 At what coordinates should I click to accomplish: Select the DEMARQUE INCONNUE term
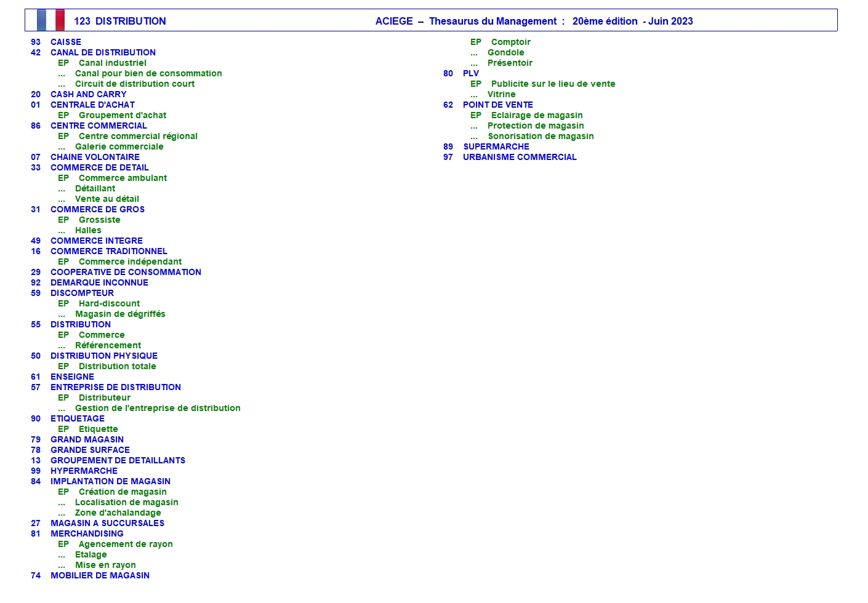click(99, 282)
